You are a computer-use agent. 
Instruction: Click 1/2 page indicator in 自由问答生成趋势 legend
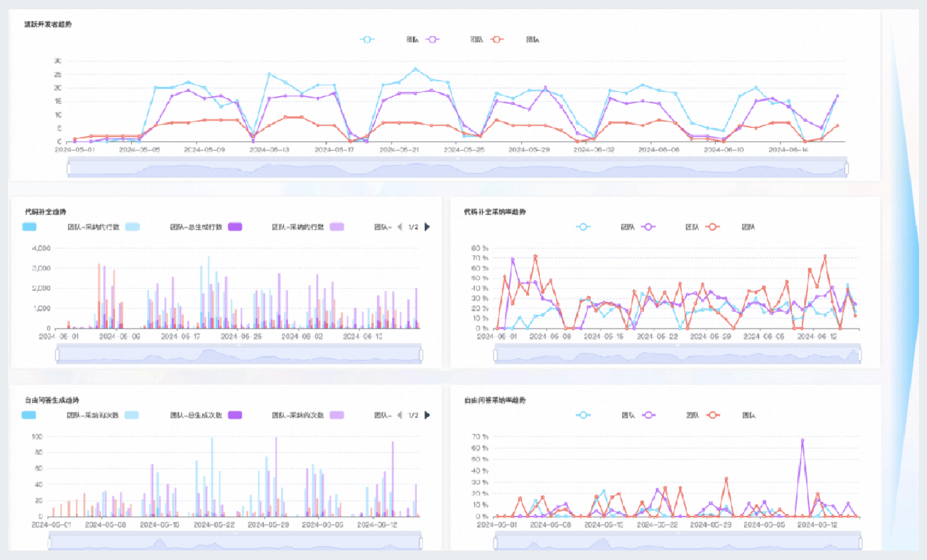[x=414, y=415]
